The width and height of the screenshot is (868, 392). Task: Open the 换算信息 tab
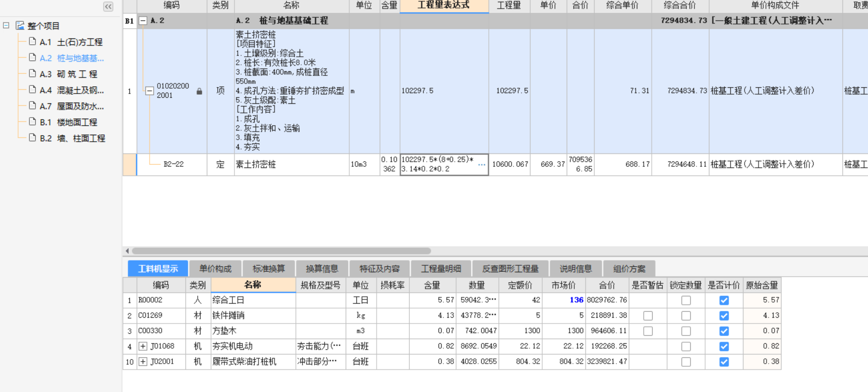pyautogui.click(x=322, y=268)
